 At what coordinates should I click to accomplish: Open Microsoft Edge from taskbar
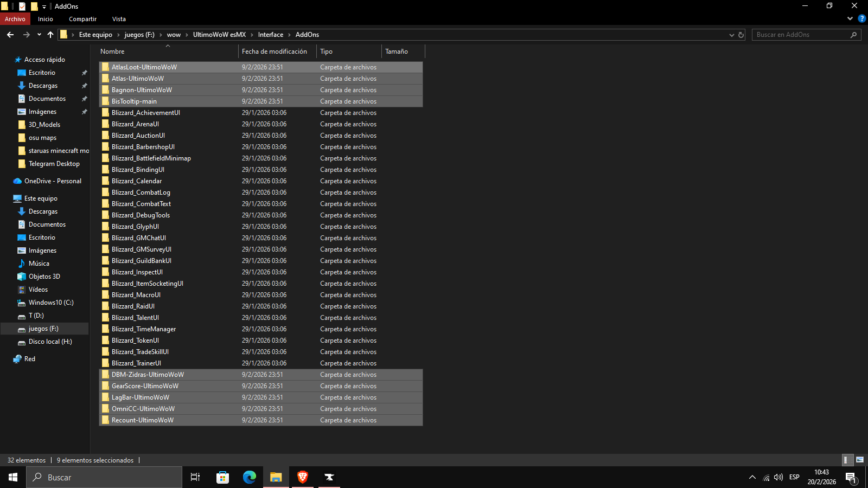tap(250, 477)
